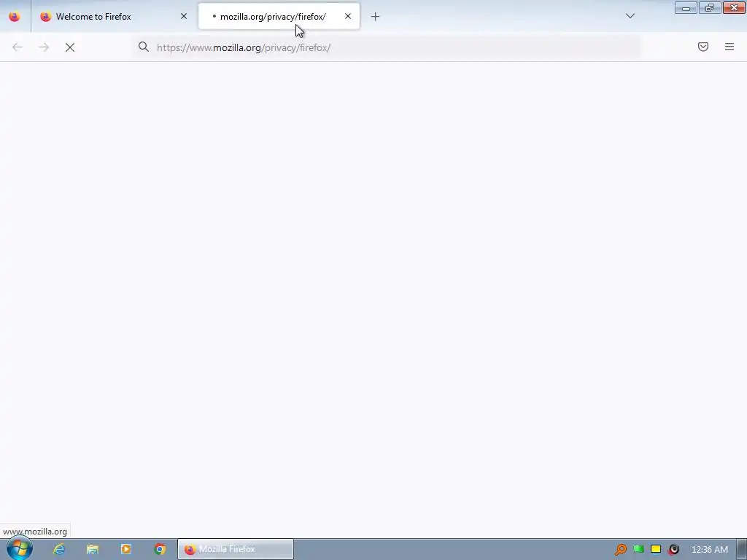Click the Show desktop strip
Screen dimensions: 747x560
point(742,550)
